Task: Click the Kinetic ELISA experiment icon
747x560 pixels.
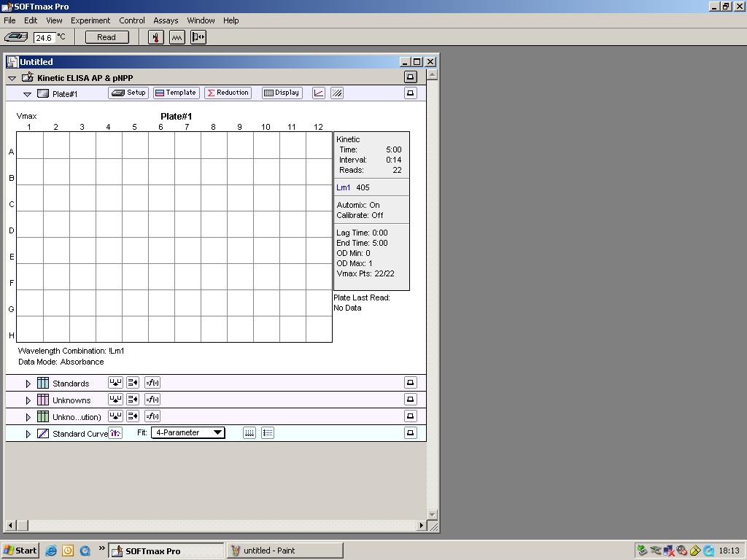Action: point(28,77)
